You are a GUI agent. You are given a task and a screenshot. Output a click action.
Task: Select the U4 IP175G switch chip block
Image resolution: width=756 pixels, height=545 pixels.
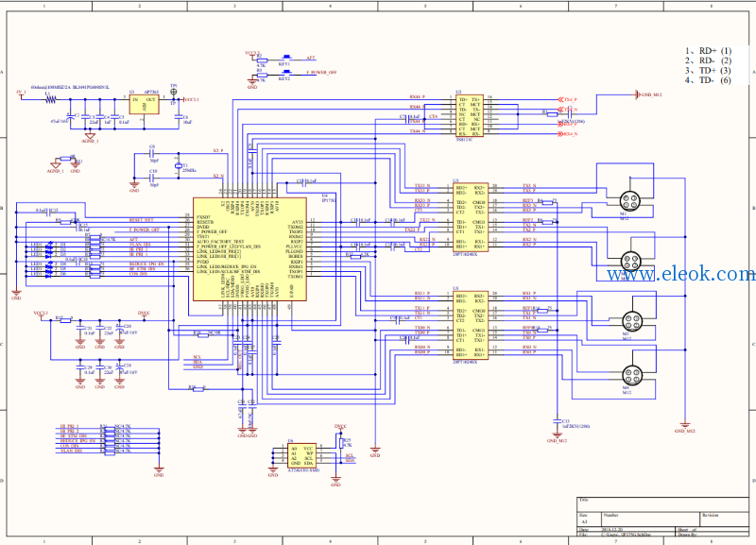tap(249, 249)
